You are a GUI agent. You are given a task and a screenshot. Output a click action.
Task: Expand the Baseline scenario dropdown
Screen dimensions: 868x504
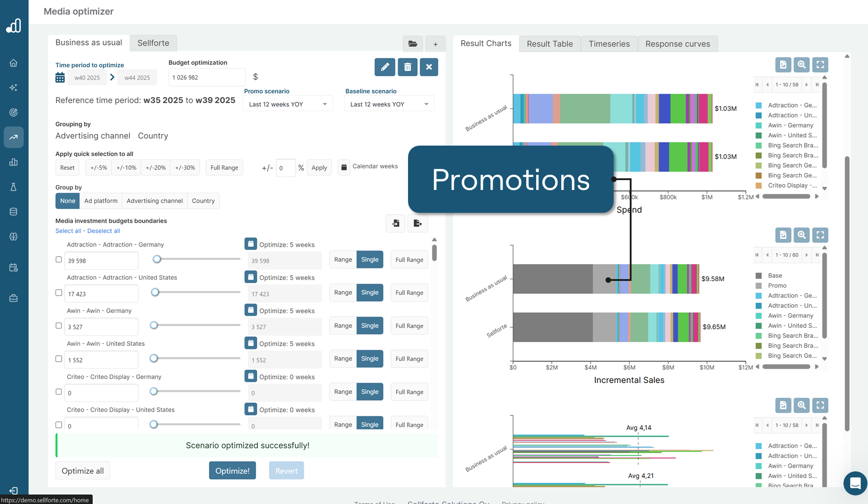pyautogui.click(x=389, y=104)
